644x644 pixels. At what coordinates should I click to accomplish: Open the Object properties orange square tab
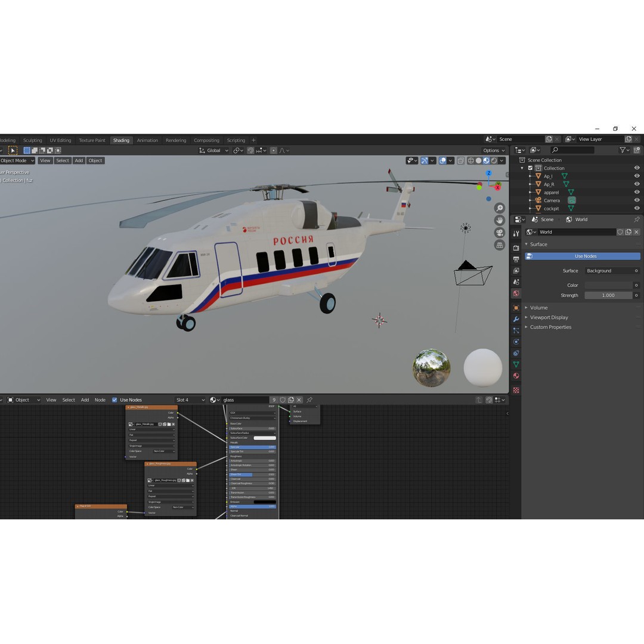[516, 308]
